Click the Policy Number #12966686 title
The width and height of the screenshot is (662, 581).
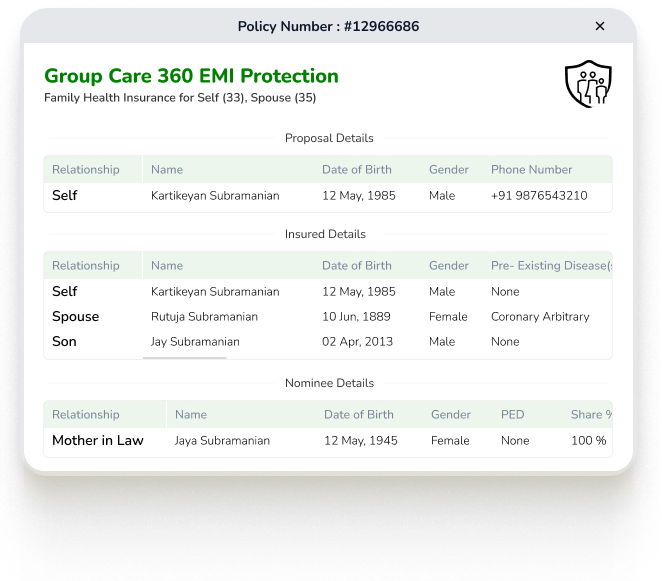[x=328, y=26]
